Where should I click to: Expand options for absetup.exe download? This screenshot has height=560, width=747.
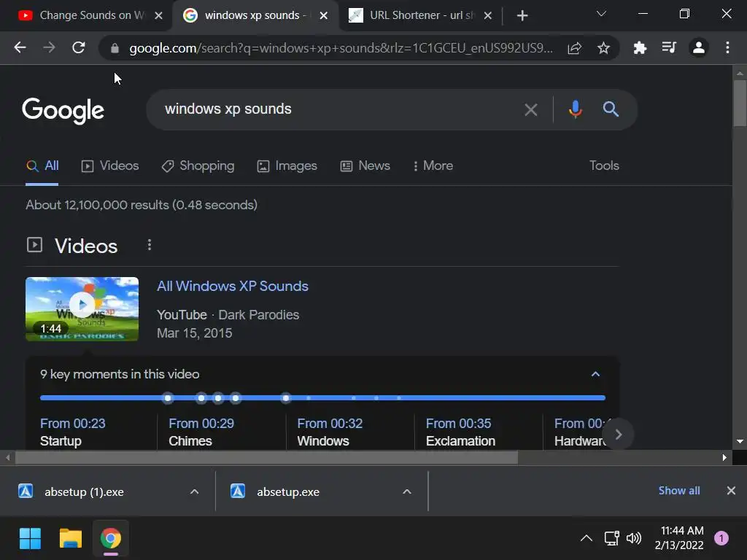pos(407,491)
